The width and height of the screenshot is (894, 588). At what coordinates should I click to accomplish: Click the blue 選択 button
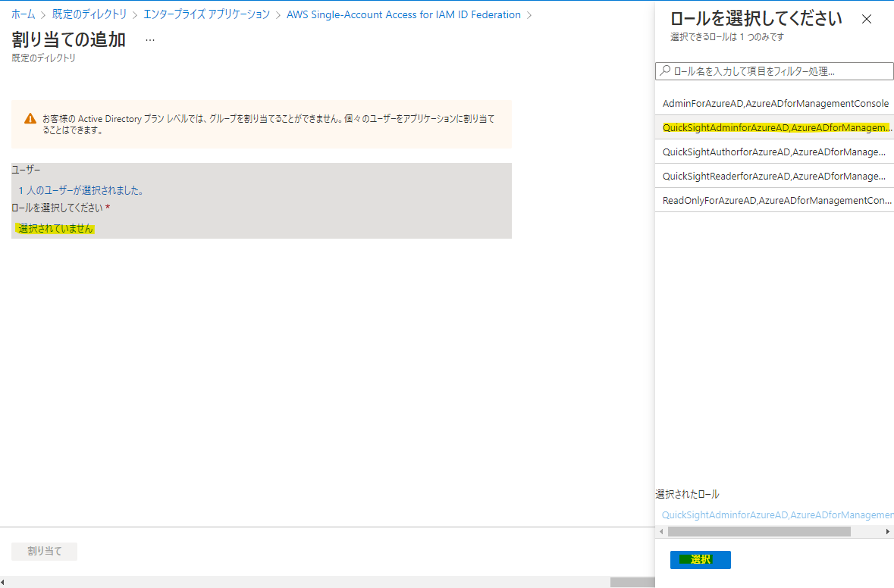click(700, 559)
